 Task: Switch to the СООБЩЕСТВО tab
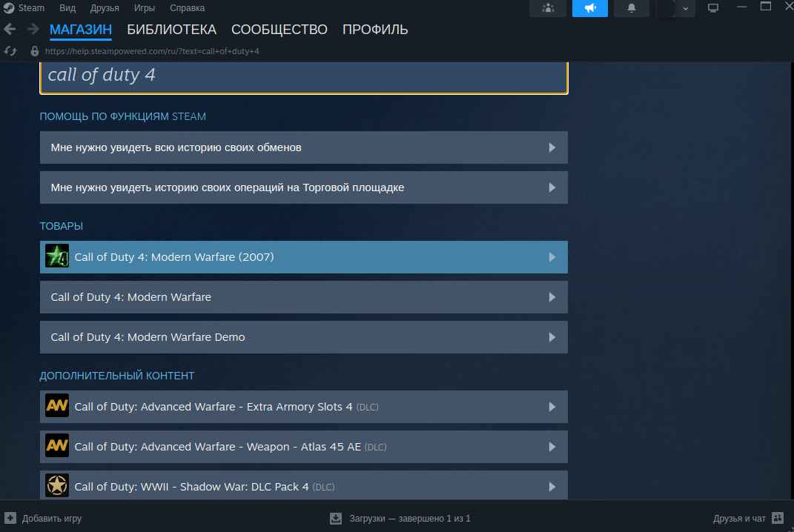[279, 30]
